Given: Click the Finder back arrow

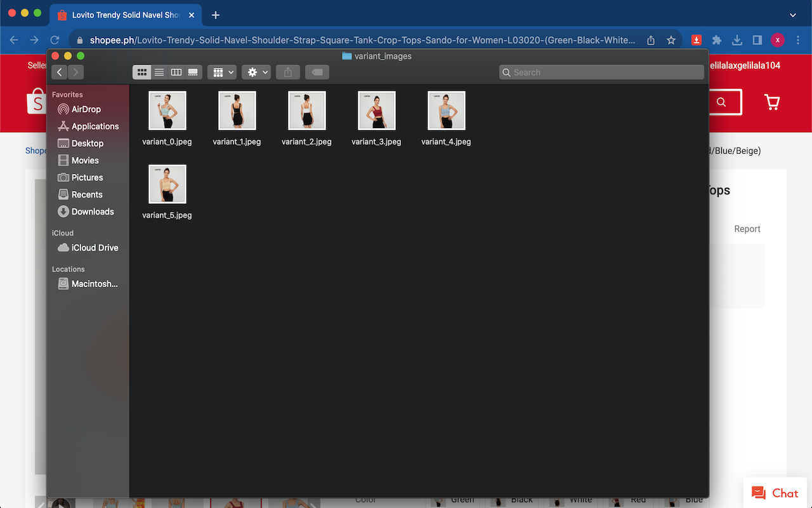Looking at the screenshot, I should click(x=60, y=72).
